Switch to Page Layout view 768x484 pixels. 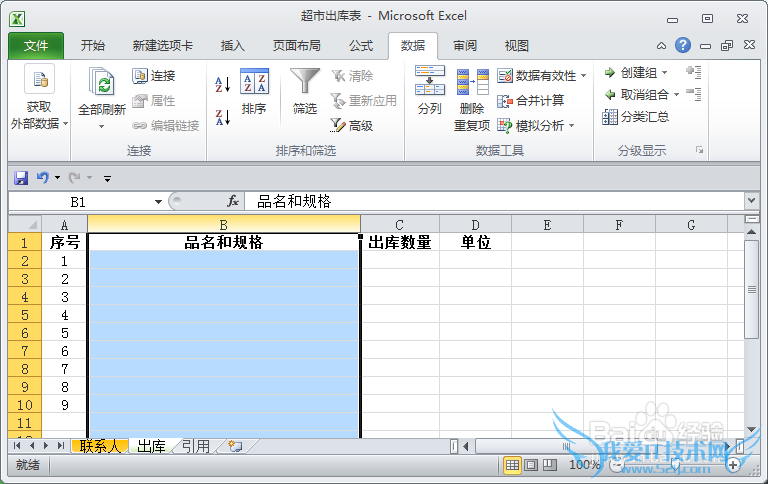click(x=531, y=465)
